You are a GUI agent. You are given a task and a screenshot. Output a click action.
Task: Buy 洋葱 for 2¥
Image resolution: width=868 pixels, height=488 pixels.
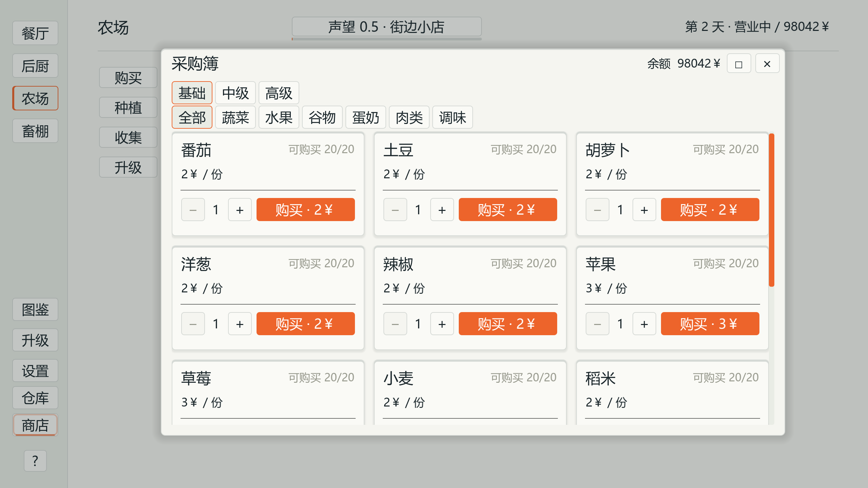[x=305, y=324]
